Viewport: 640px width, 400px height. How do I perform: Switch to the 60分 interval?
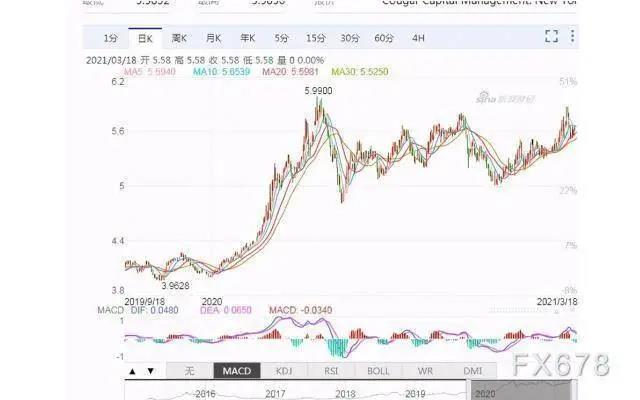click(384, 38)
